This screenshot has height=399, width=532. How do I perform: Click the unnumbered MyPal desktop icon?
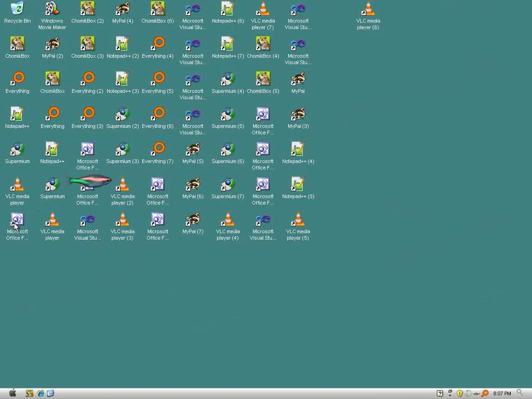298,83
